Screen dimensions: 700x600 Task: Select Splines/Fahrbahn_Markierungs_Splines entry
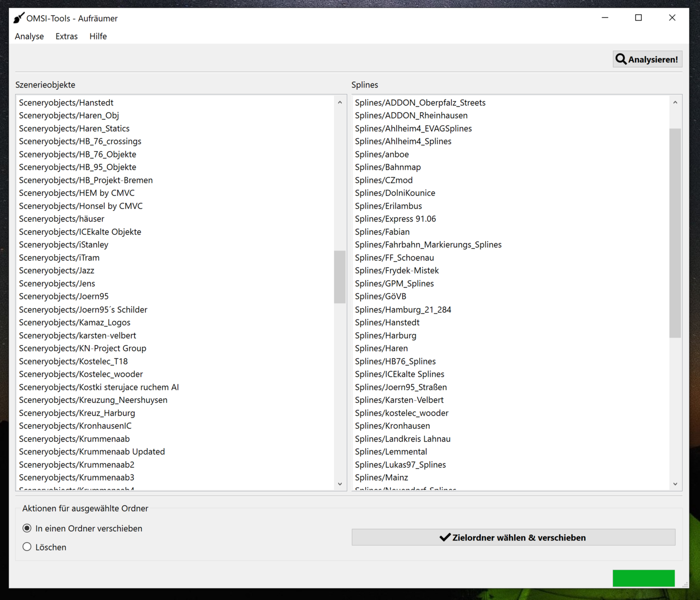[x=428, y=244]
